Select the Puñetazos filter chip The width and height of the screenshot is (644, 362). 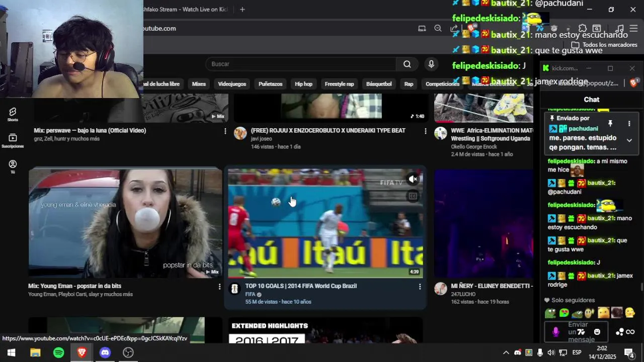coord(270,84)
